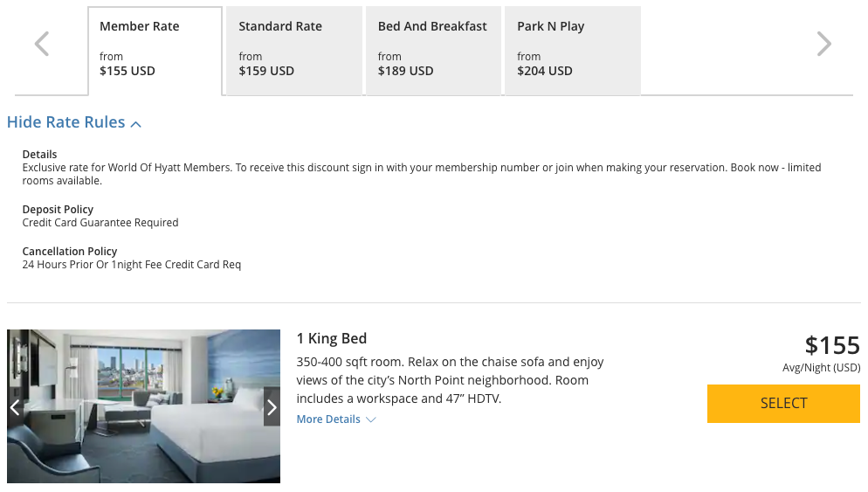Click the down chevron next to More Details

click(x=371, y=419)
